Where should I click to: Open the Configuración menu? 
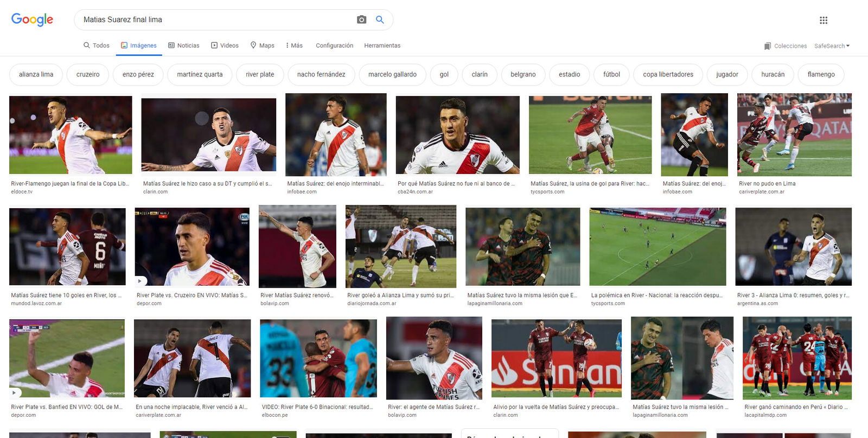coord(334,46)
